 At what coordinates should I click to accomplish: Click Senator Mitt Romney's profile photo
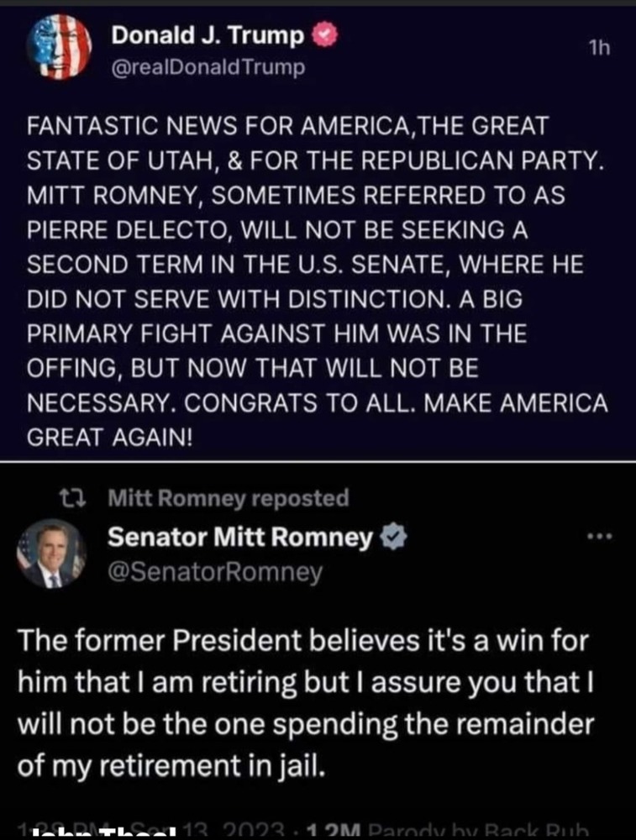pyautogui.click(x=49, y=554)
